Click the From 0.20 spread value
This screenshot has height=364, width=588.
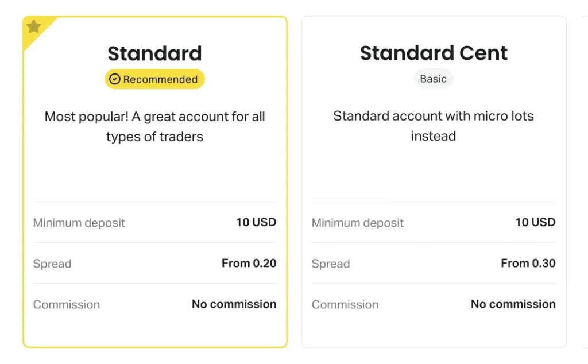249,263
